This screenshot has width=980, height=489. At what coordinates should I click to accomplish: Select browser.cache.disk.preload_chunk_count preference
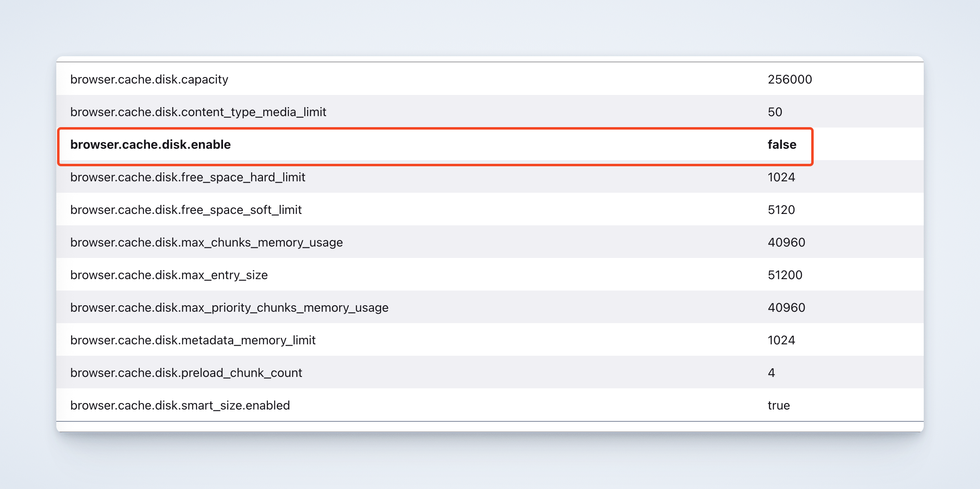tap(186, 373)
